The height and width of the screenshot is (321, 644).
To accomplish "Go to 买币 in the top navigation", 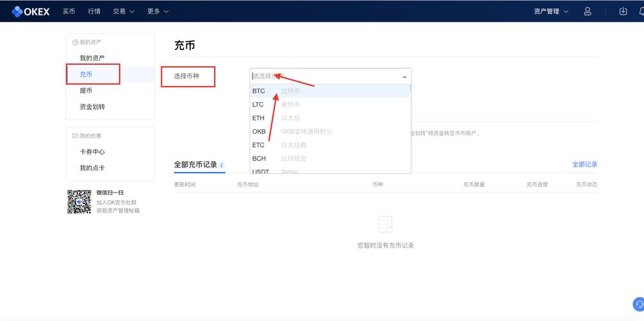I will point(69,11).
